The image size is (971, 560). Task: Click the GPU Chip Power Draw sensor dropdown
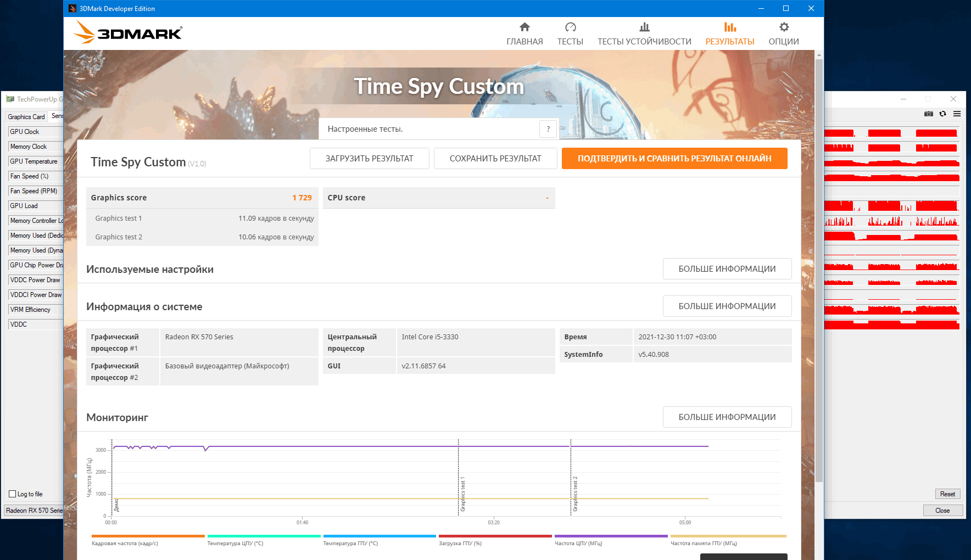[x=36, y=265]
